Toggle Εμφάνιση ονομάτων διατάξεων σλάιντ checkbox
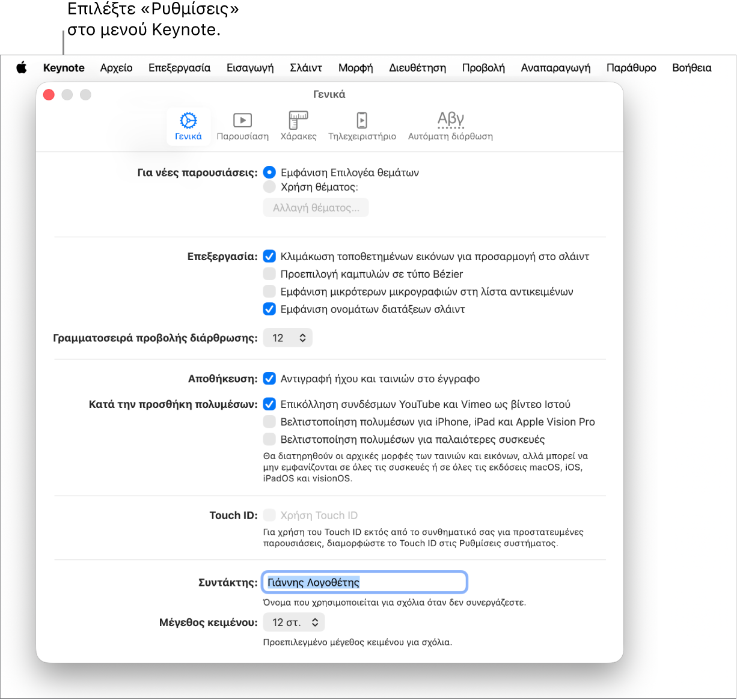 [269, 309]
